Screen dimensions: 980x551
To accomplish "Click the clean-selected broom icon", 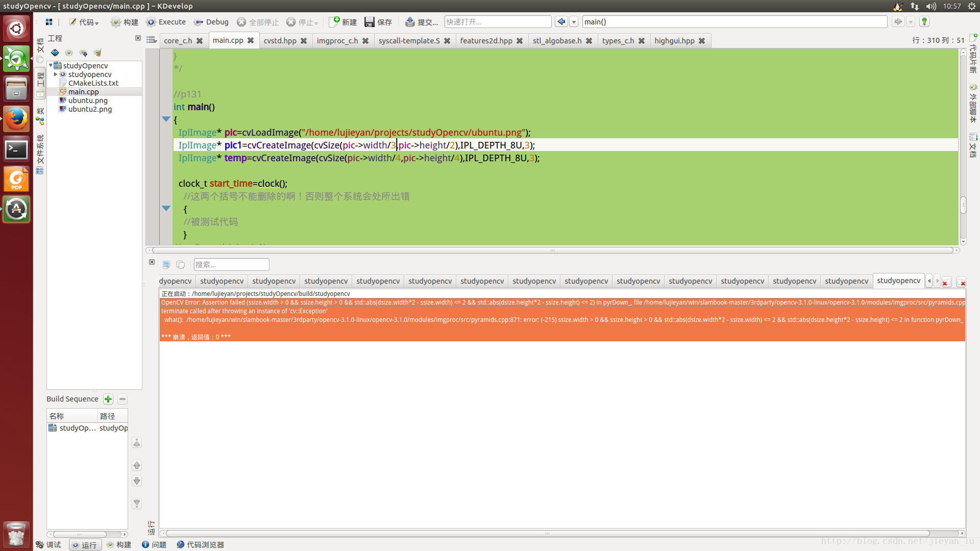I will click(x=97, y=53).
